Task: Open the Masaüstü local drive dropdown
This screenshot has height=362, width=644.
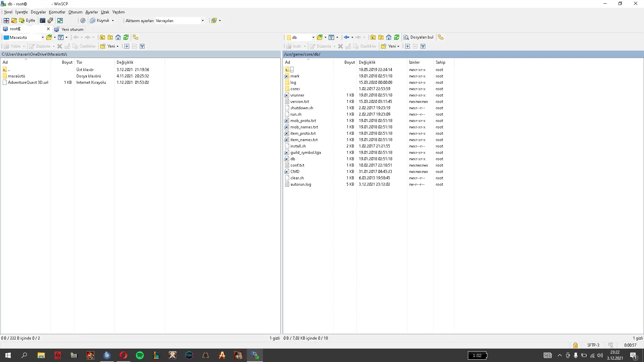Action: (43, 37)
